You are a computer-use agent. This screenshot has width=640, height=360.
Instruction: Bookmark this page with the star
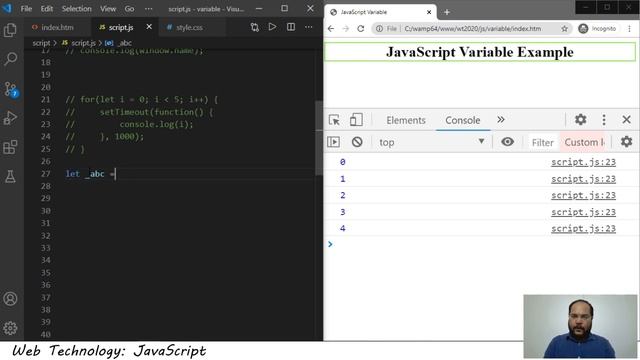point(564,29)
